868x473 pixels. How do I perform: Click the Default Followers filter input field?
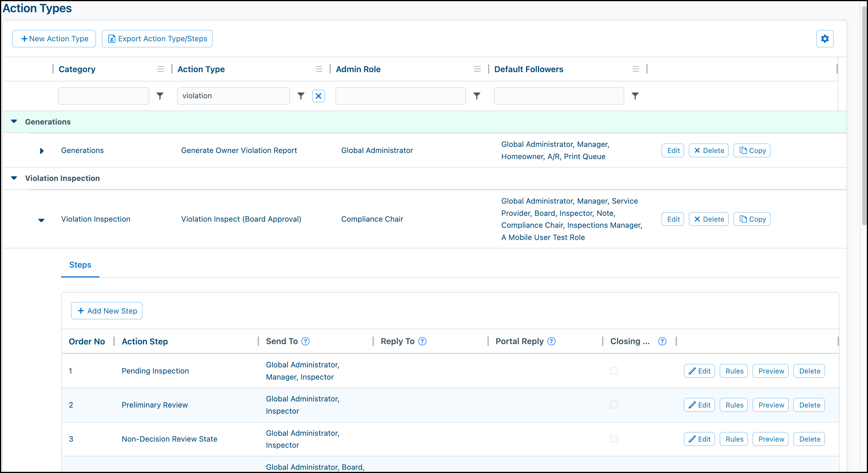[x=559, y=96]
